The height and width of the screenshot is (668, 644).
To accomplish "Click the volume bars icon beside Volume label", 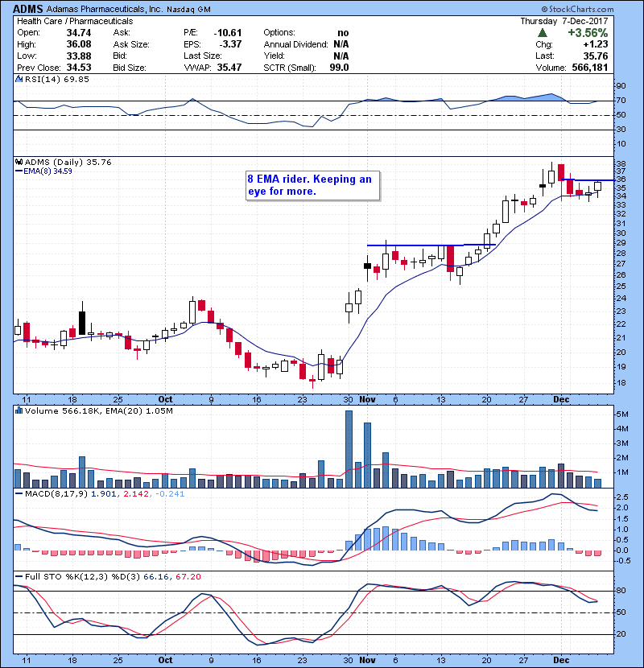I will click(x=19, y=410).
